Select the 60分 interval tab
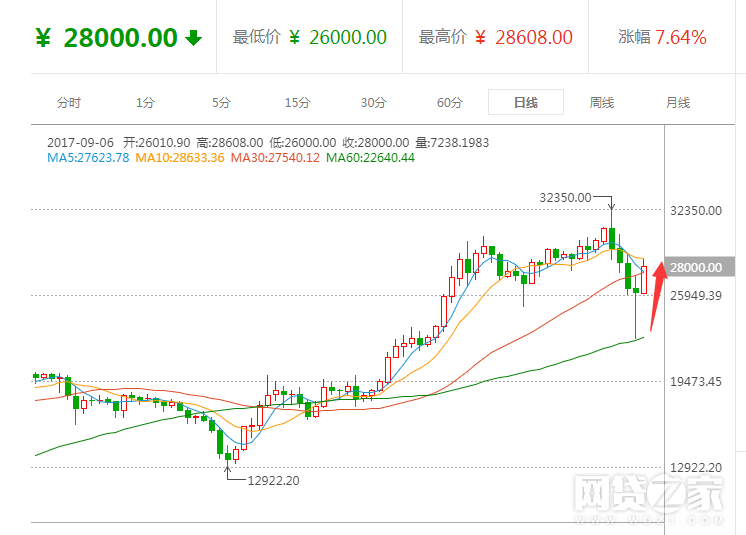This screenshot has width=746, height=535. (x=450, y=102)
